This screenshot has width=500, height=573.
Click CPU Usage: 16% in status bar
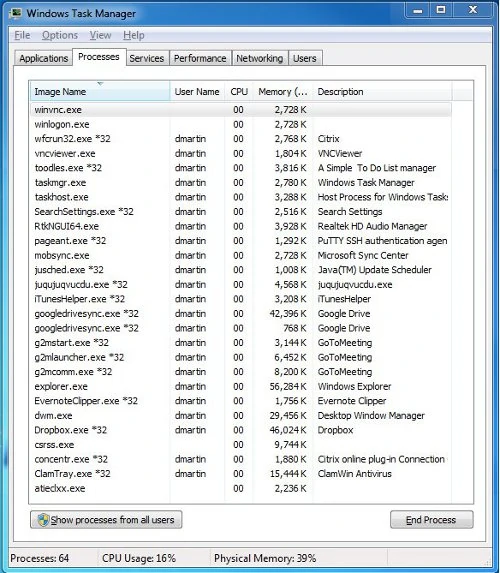point(139,558)
